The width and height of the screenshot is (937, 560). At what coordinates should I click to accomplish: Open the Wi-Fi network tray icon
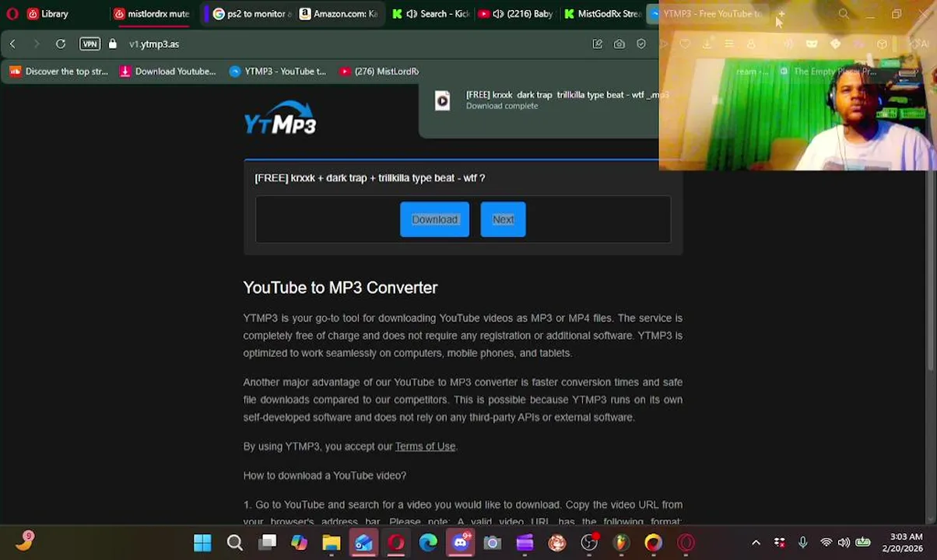coord(826,543)
